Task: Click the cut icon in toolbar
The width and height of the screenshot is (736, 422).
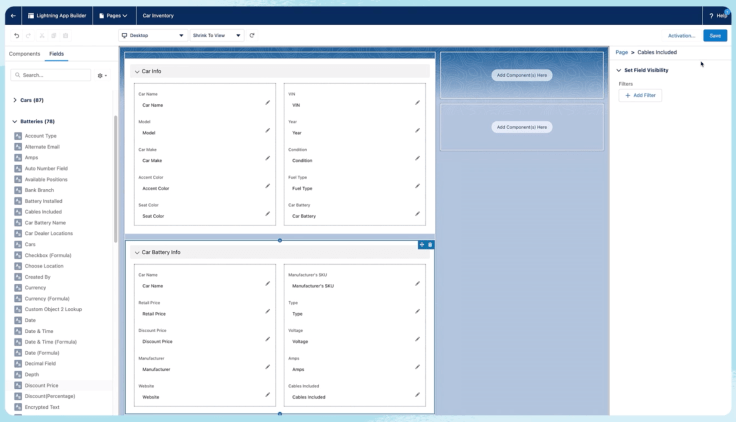Action: tap(41, 36)
